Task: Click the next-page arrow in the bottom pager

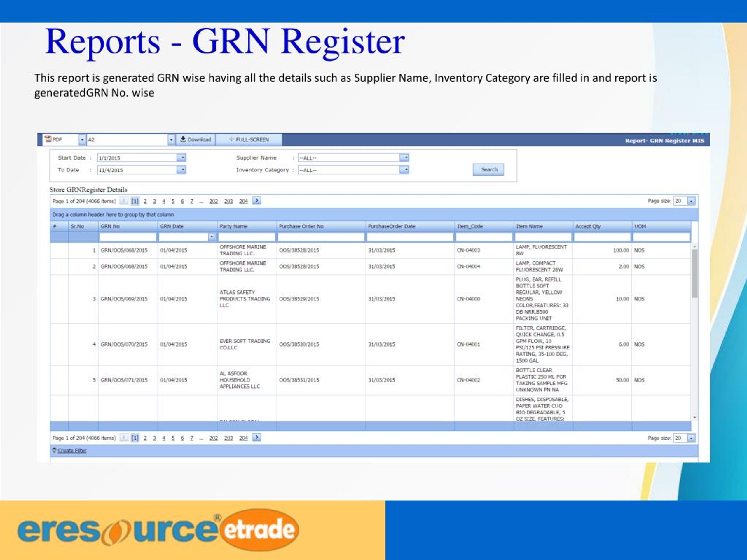Action: [257, 437]
